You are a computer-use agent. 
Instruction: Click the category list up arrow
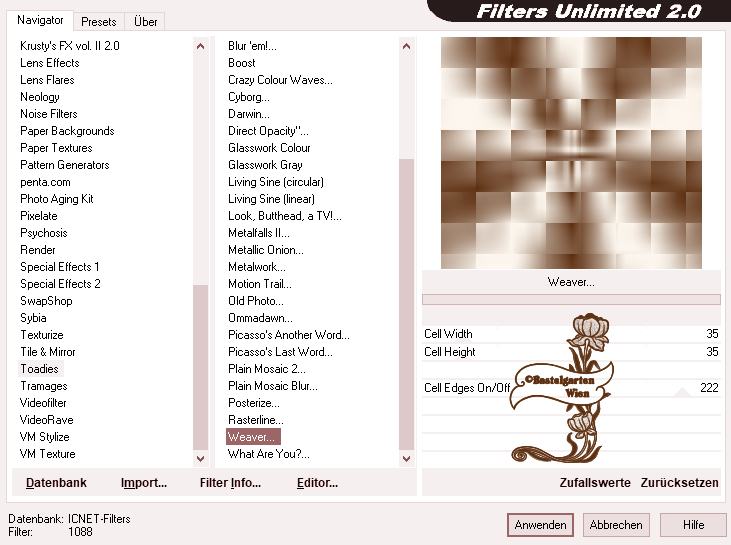click(200, 46)
